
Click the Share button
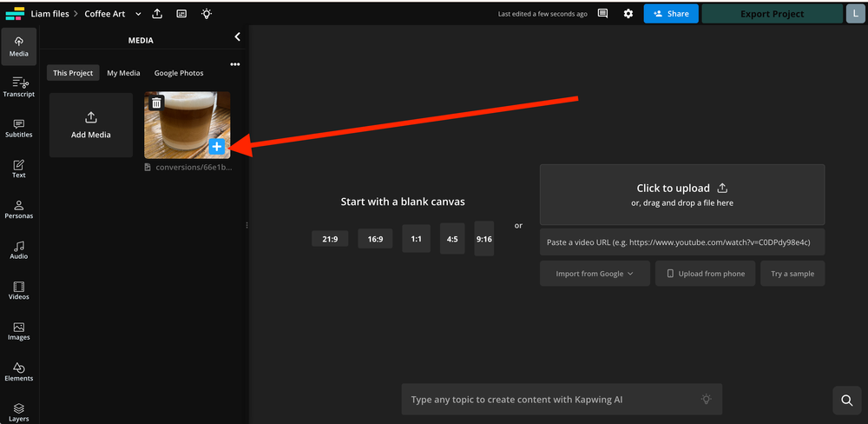tap(670, 14)
